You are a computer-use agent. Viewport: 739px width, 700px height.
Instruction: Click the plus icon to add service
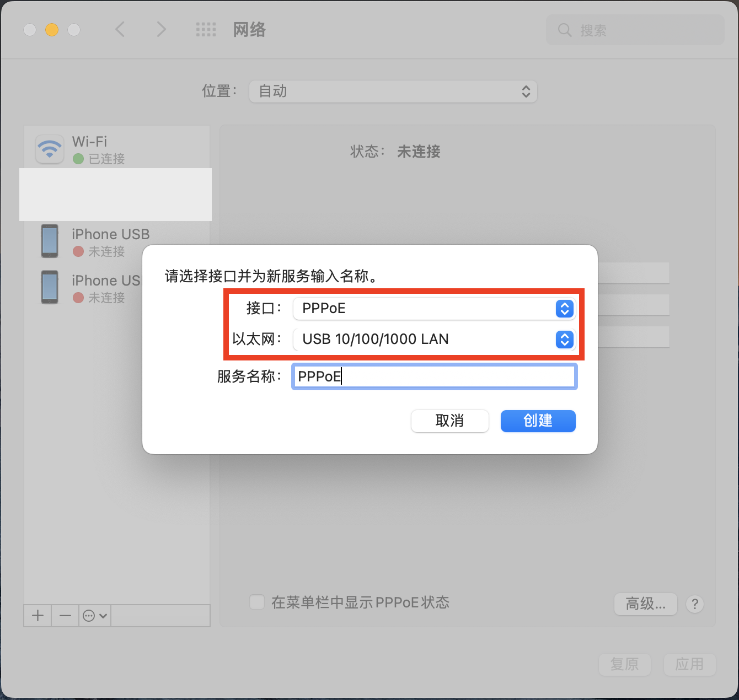(38, 616)
